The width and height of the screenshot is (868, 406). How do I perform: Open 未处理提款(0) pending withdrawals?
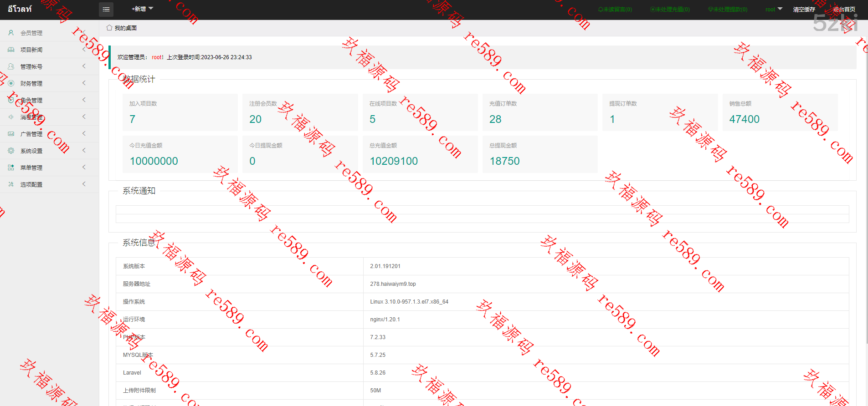pyautogui.click(x=728, y=10)
